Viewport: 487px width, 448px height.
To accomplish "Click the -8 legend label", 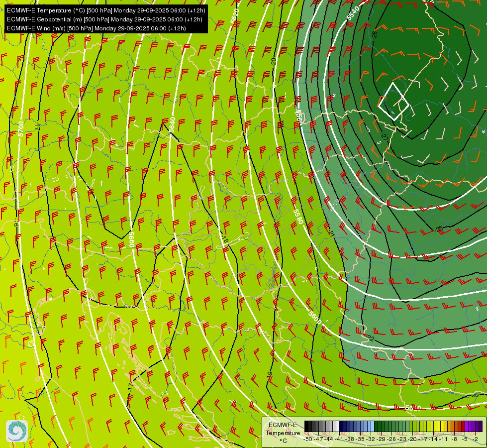I will (x=454, y=440).
